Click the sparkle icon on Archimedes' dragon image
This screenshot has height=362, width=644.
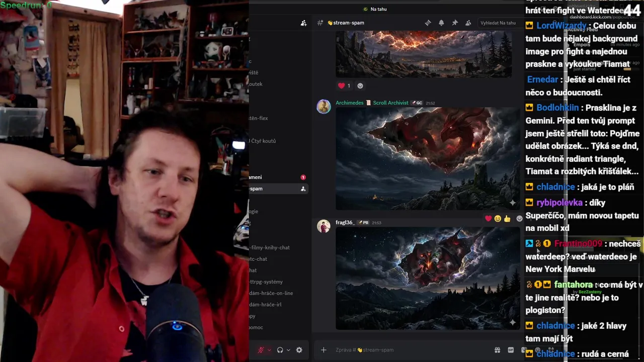512,203
